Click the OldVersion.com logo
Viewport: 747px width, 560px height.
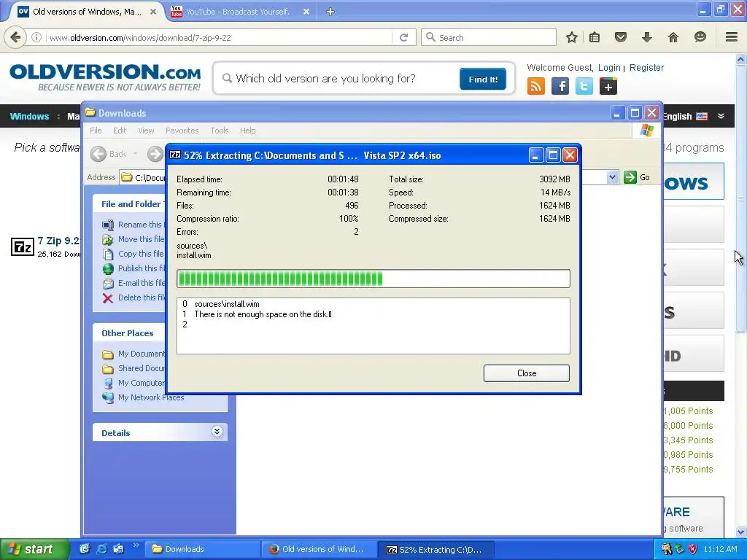(105, 77)
